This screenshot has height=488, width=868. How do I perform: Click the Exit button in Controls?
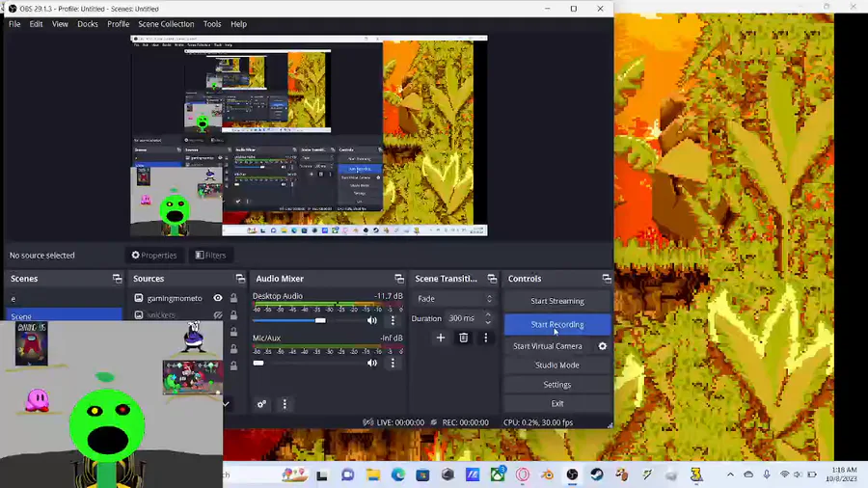coord(557,403)
